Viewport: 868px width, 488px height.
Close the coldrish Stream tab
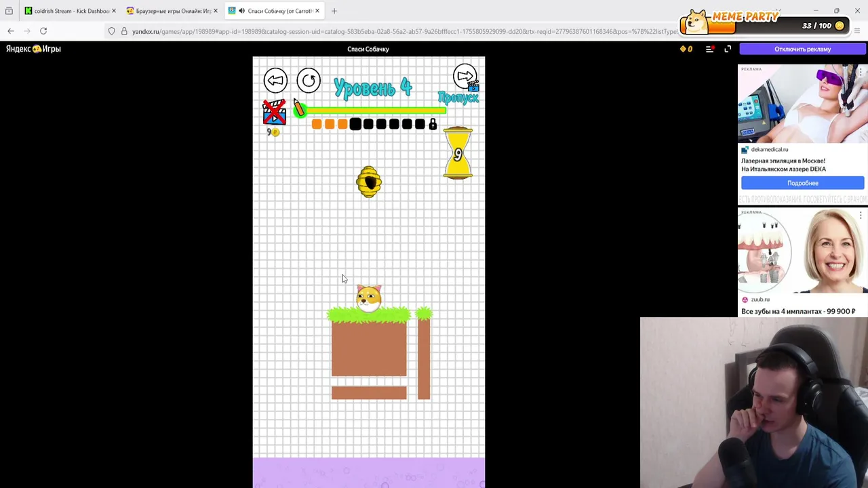(114, 11)
